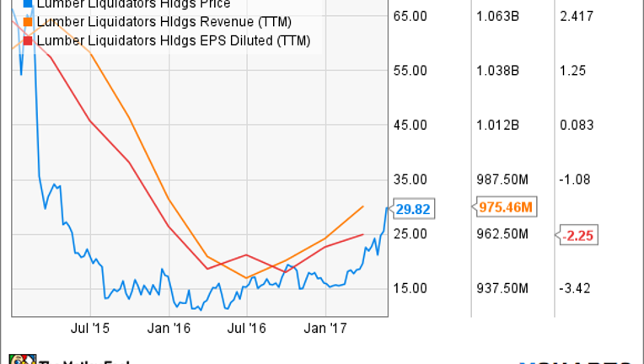644x364 pixels.
Task: Click the Jul '16 x-axis label
Action: [x=246, y=329]
